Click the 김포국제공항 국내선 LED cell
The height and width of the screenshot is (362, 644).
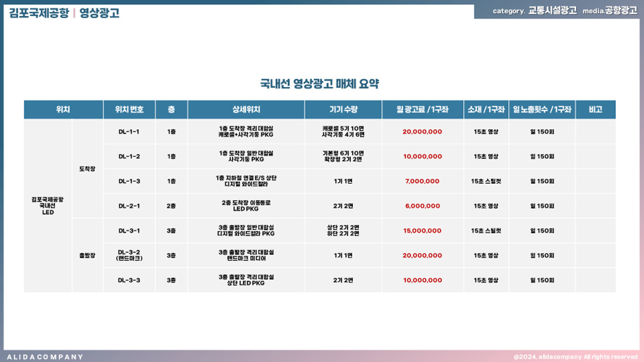pyautogui.click(x=48, y=206)
